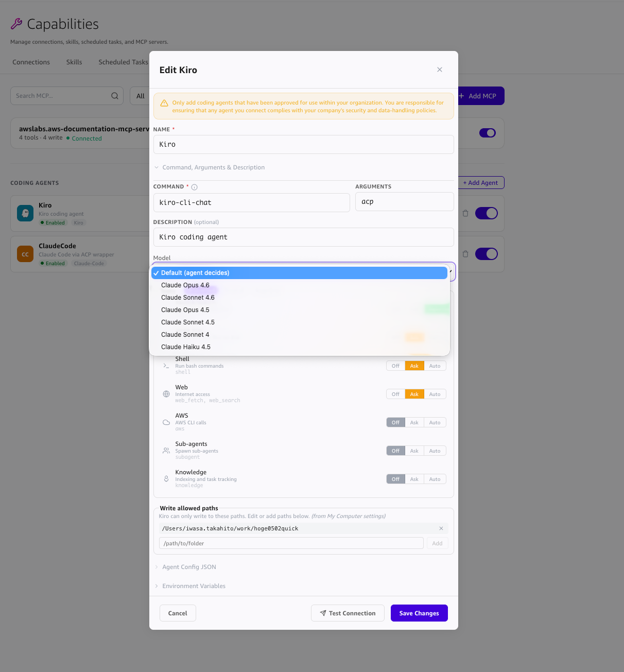Screen dimensions: 624x672
Task: Click the command info icon
Action: point(194,187)
